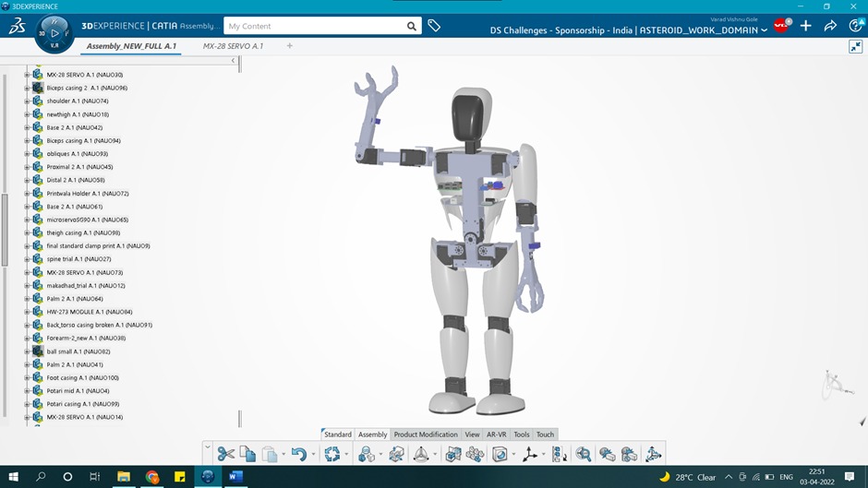868x488 pixels.
Task: Switch to the MX-28 SERVO A.1 tab
Action: [233, 45]
